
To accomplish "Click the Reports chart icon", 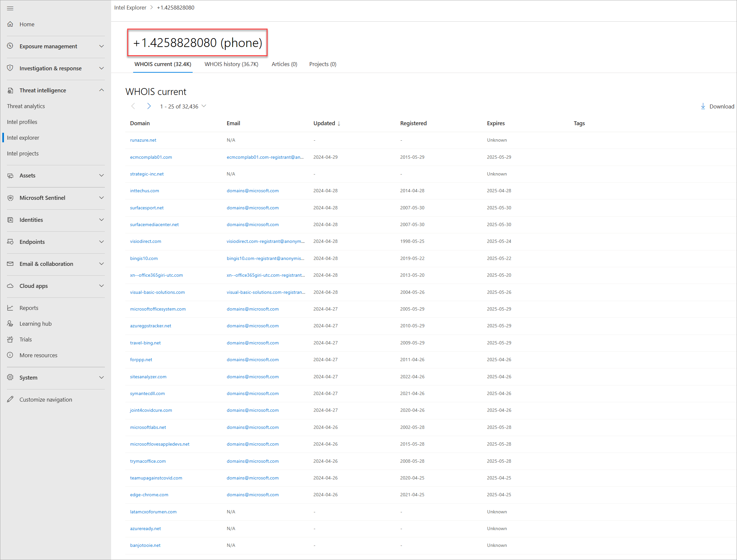I will 10,308.
